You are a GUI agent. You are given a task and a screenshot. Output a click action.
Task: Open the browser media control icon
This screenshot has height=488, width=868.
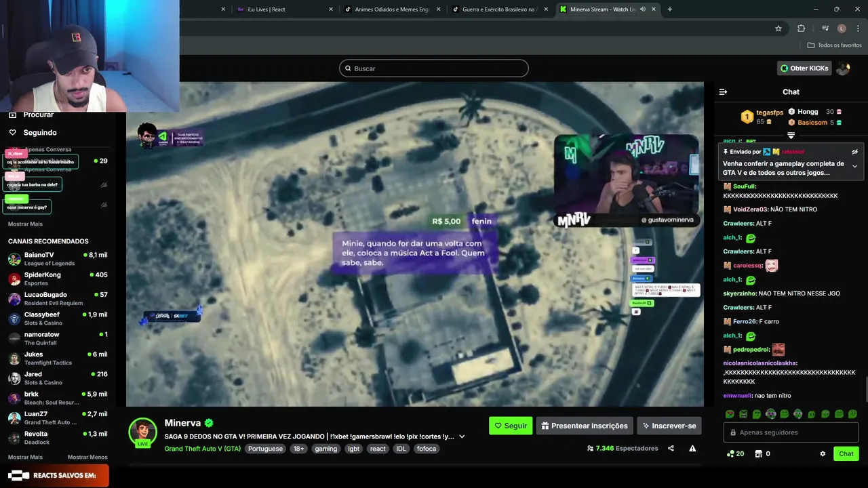pyautogui.click(x=825, y=28)
